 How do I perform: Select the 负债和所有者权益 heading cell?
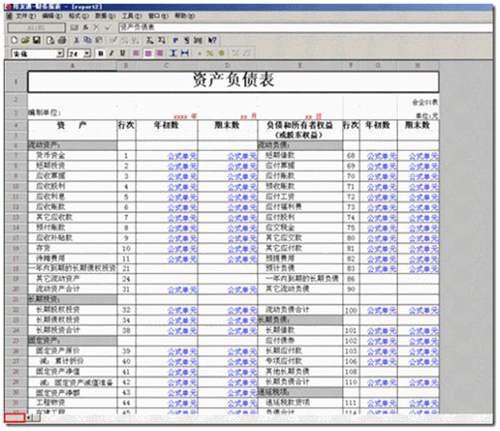[x=300, y=130]
